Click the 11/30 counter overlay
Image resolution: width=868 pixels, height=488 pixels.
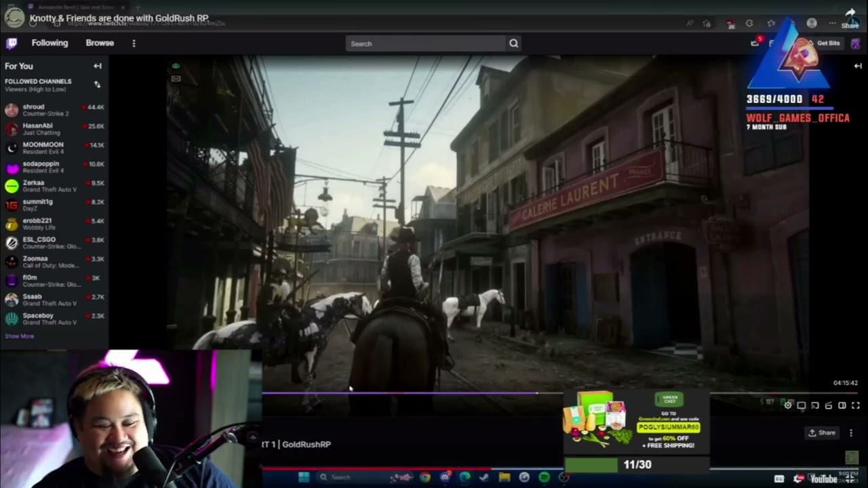tap(637, 464)
